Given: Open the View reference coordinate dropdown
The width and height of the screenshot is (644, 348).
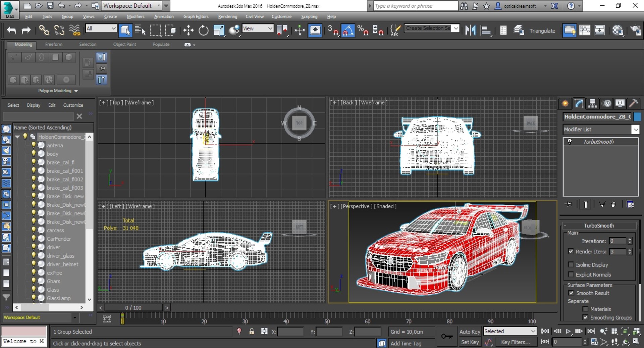Looking at the screenshot, I should (x=258, y=29).
